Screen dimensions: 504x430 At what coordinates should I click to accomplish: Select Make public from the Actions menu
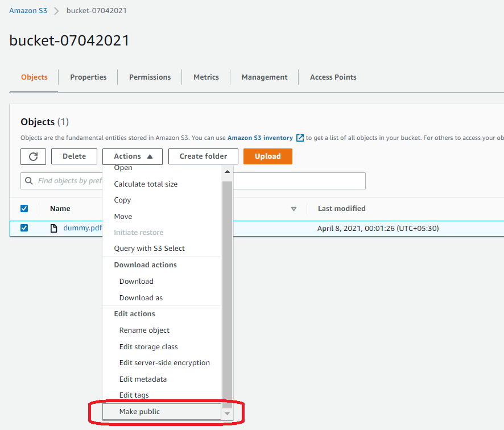click(x=139, y=411)
